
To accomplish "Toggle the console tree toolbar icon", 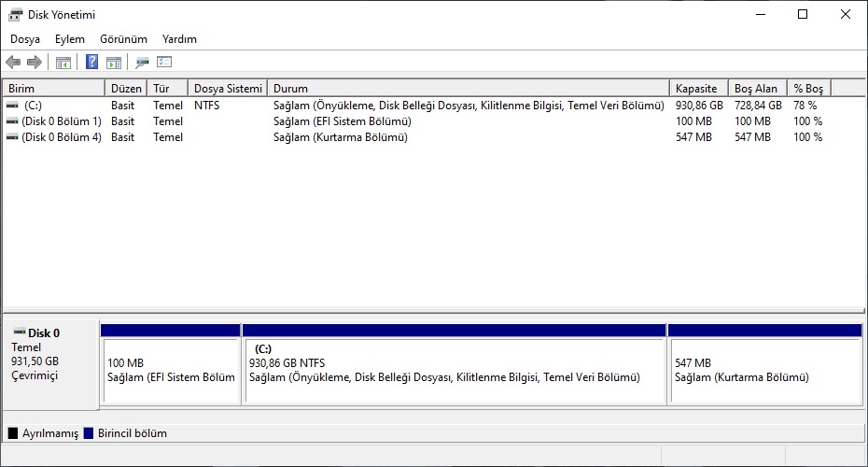I will 63,63.
